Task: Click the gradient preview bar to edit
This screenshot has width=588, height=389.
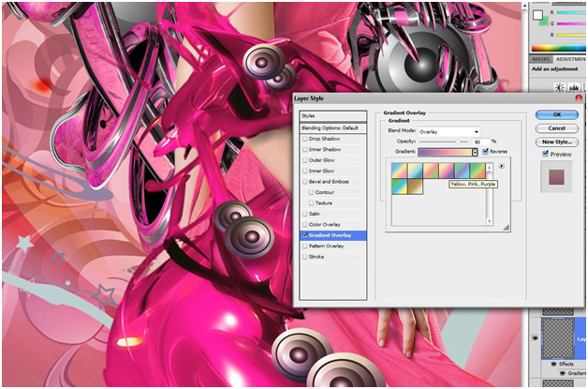Action: pyautogui.click(x=445, y=152)
